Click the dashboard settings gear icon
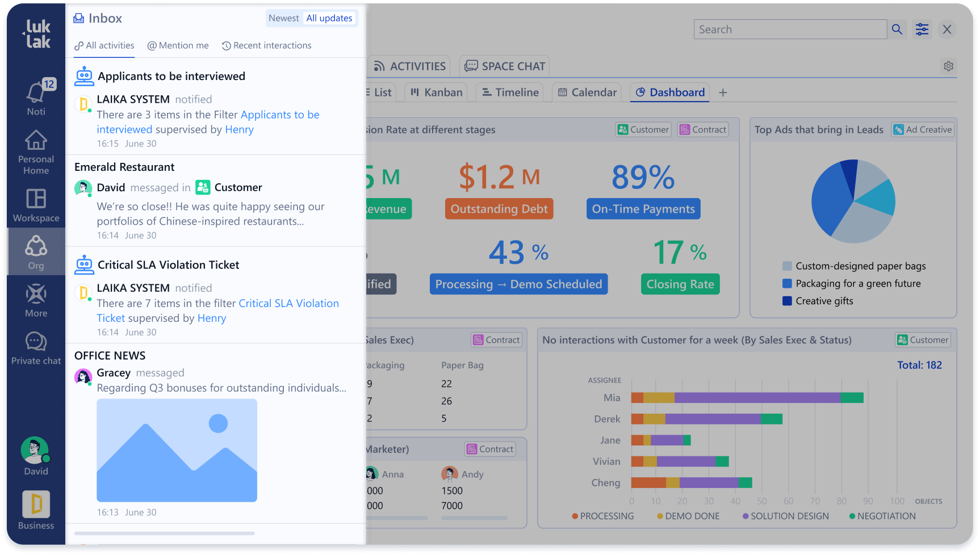The width and height of the screenshot is (980, 555). [x=948, y=66]
